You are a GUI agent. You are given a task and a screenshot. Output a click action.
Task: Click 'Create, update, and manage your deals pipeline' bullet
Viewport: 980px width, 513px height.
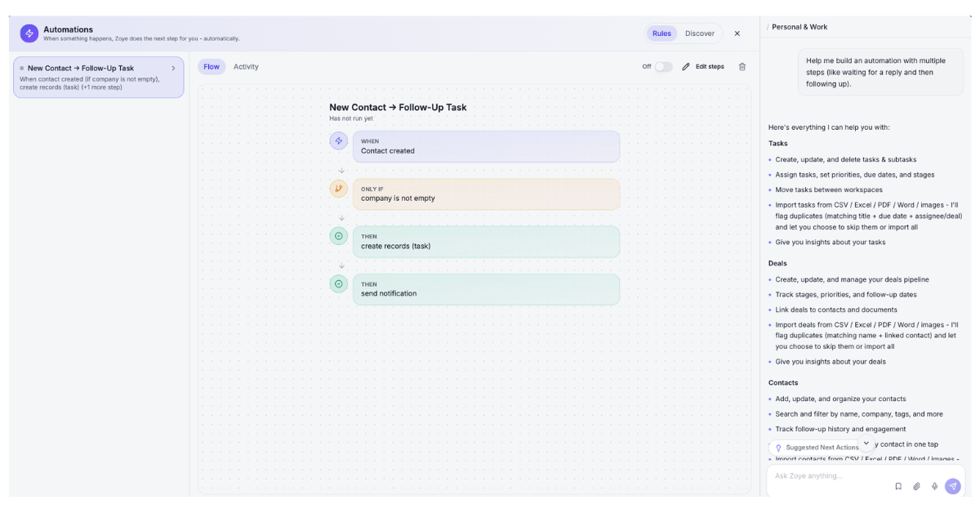point(853,279)
